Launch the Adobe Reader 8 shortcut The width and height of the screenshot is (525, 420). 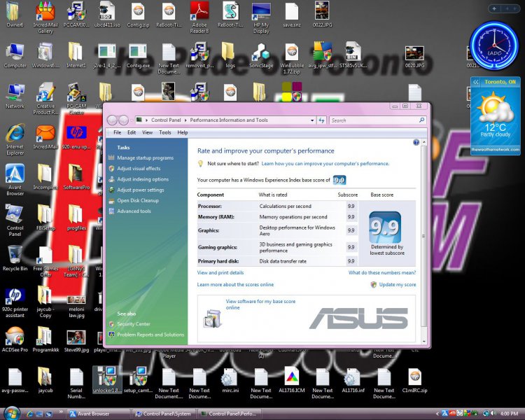pyautogui.click(x=199, y=17)
